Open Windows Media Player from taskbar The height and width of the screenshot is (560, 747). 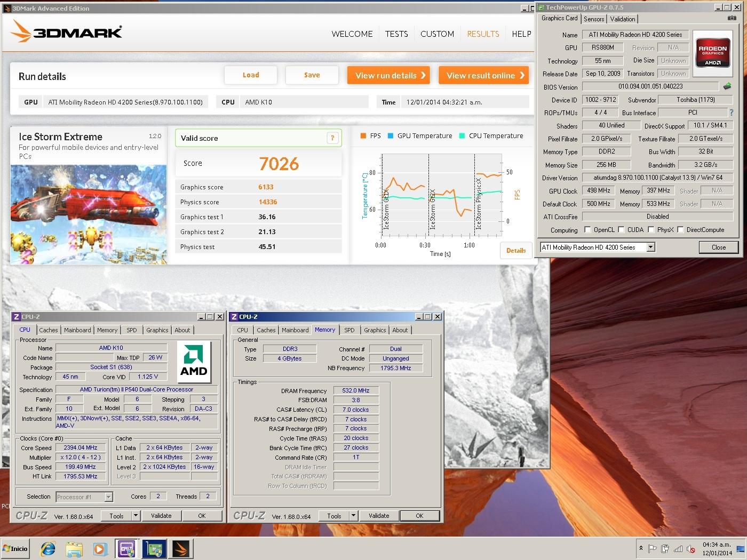coord(100,548)
